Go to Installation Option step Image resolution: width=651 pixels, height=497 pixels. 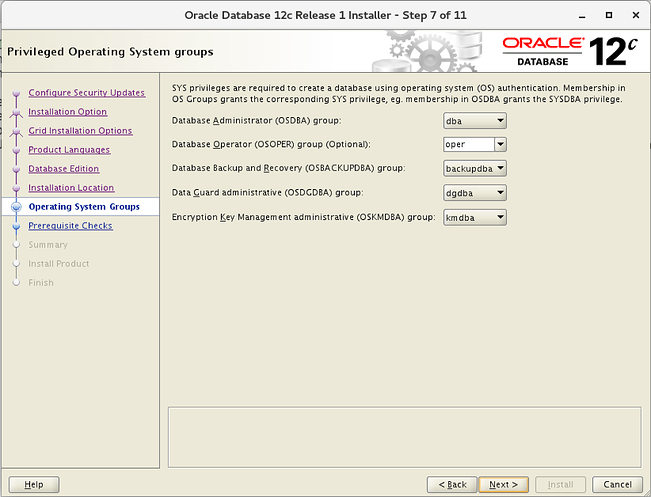coord(68,112)
